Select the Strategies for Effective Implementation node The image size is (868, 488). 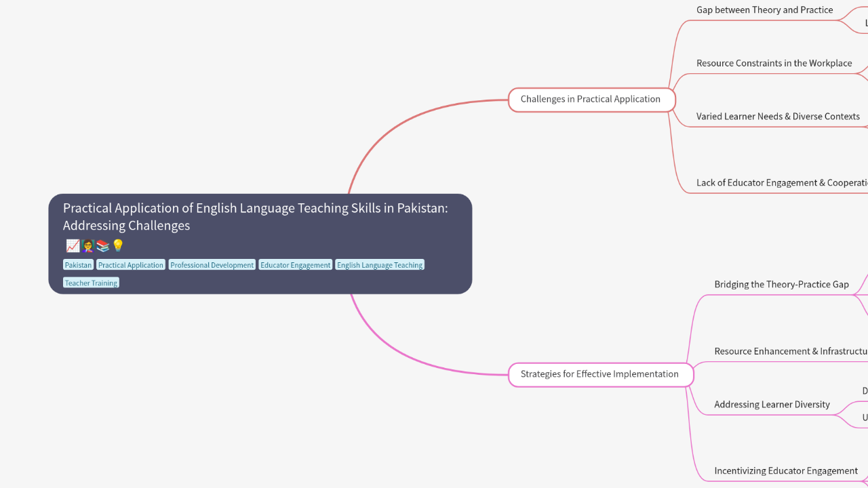click(x=600, y=375)
